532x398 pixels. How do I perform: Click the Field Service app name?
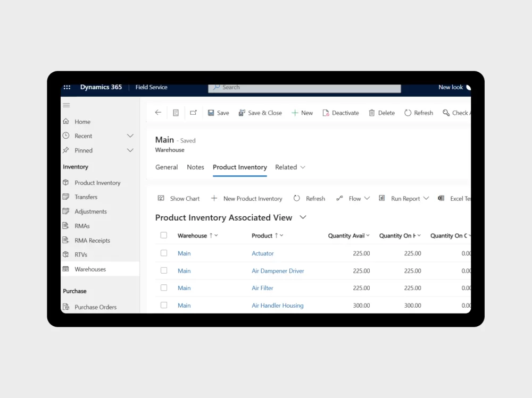[x=151, y=87]
